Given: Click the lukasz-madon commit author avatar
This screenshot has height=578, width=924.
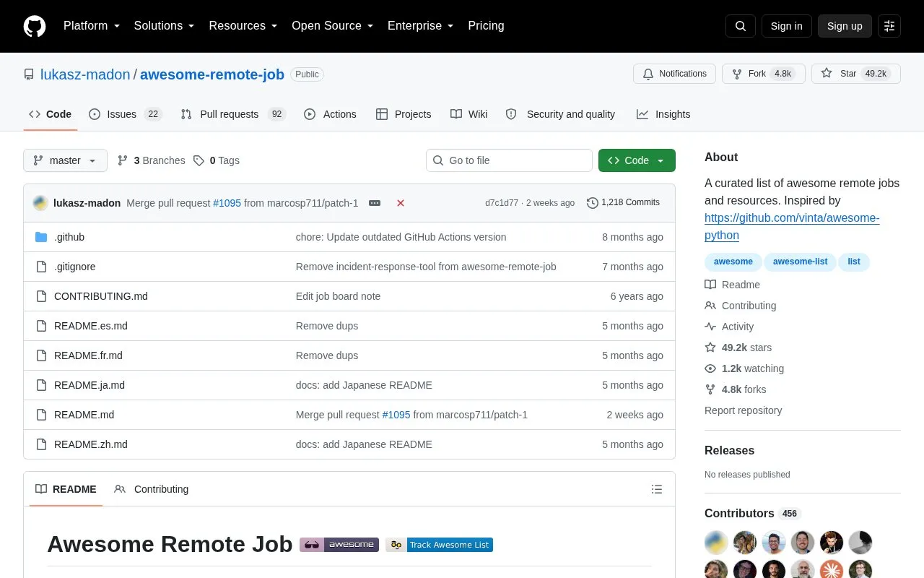Looking at the screenshot, I should [40, 203].
